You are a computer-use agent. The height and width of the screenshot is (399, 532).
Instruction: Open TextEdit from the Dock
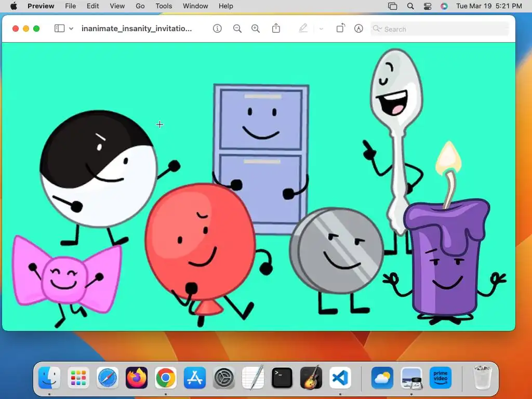[x=253, y=378]
